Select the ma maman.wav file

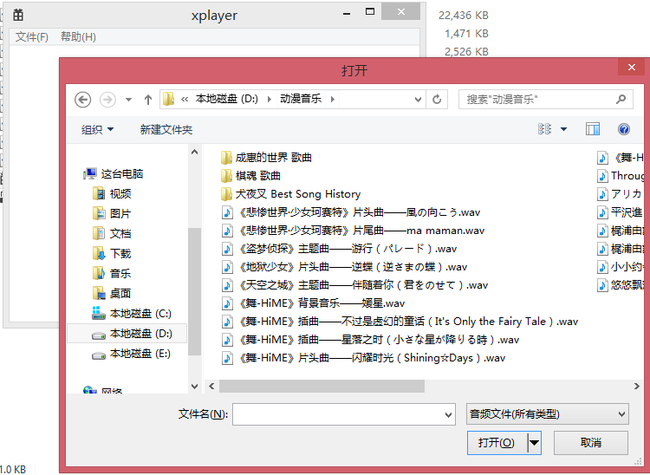pos(353,230)
